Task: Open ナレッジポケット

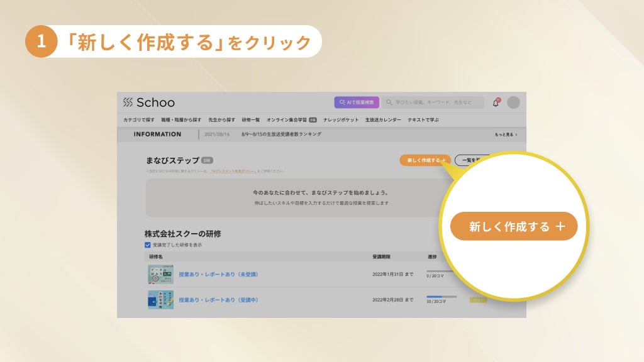Action: 340,120
